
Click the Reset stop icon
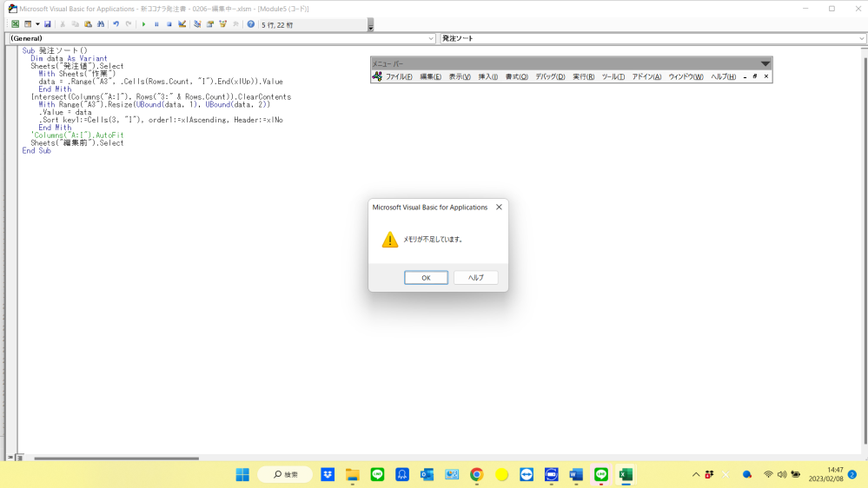pyautogui.click(x=169, y=24)
